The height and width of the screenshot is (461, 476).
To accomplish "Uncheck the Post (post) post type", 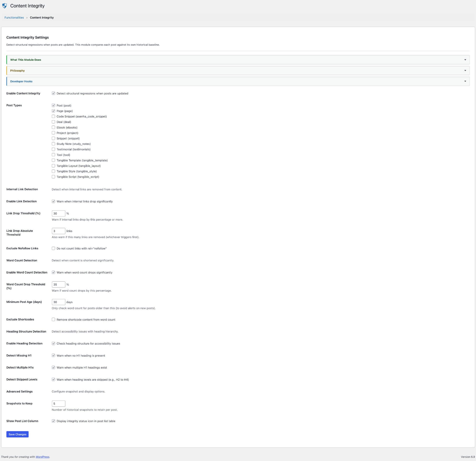I will tap(53, 106).
